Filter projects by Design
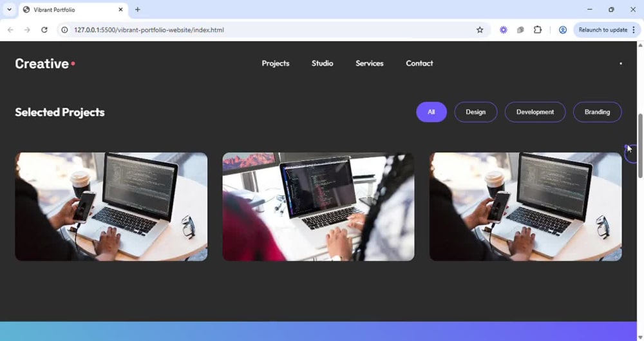This screenshot has height=341, width=644. tap(476, 112)
